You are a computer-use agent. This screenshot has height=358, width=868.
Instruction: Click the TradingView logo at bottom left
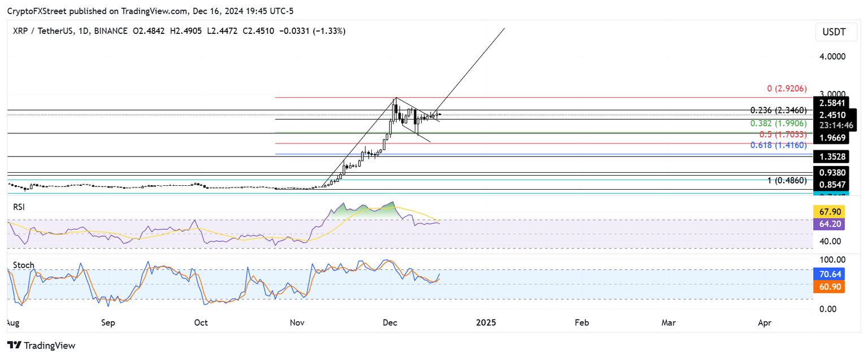[41, 345]
